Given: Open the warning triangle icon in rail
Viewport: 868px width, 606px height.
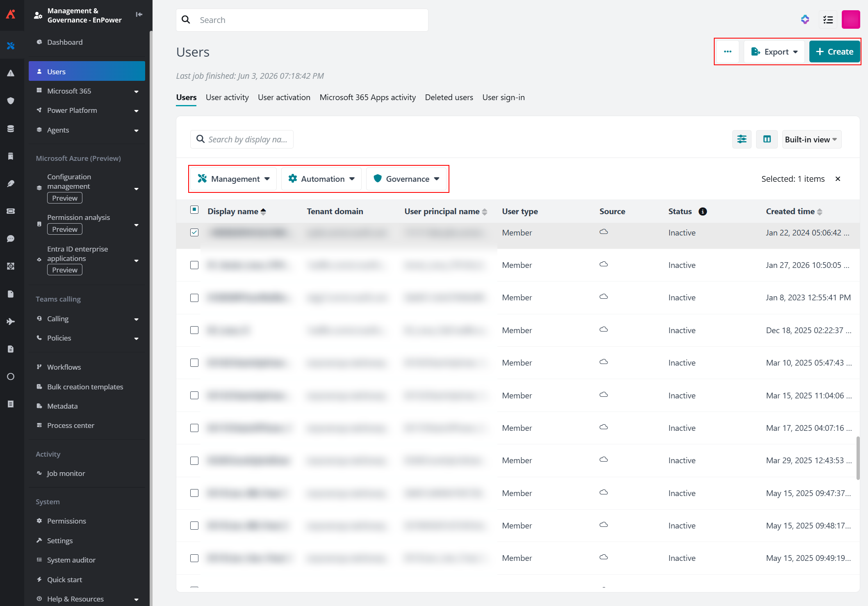Looking at the screenshot, I should click(11, 73).
